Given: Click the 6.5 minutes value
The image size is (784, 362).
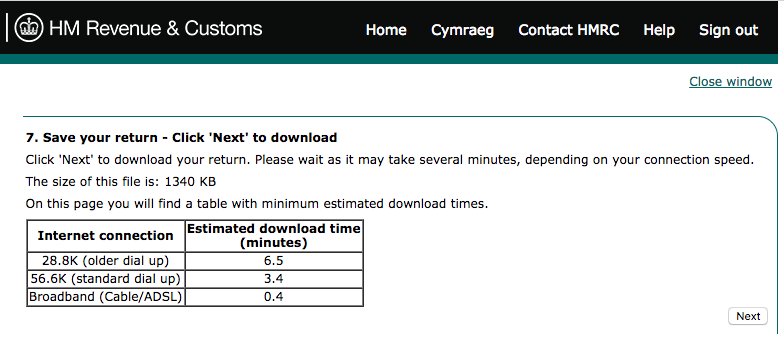Looking at the screenshot, I should point(274,261).
